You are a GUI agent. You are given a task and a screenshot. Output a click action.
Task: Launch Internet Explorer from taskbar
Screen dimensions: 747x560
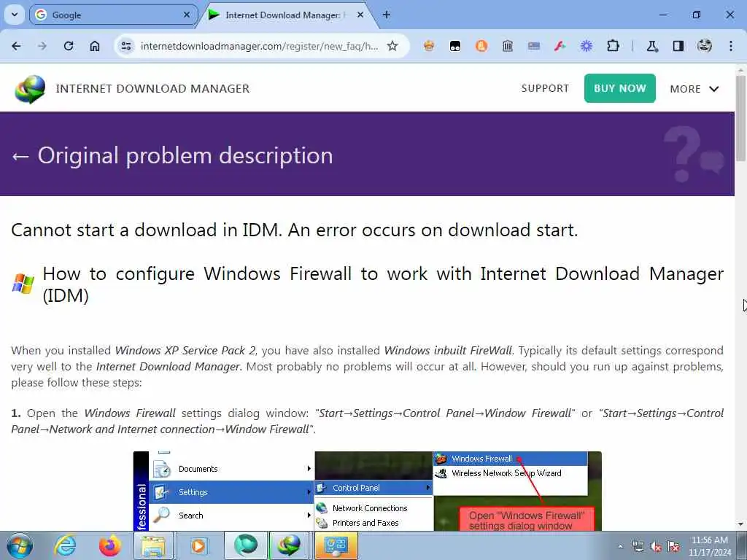tap(65, 545)
